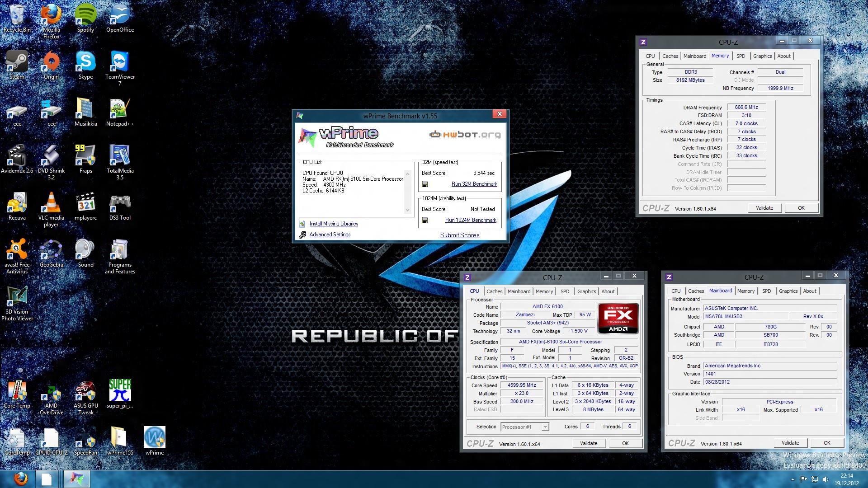Select the wPrime desktop shortcut icon
The image size is (868, 488).
click(154, 441)
